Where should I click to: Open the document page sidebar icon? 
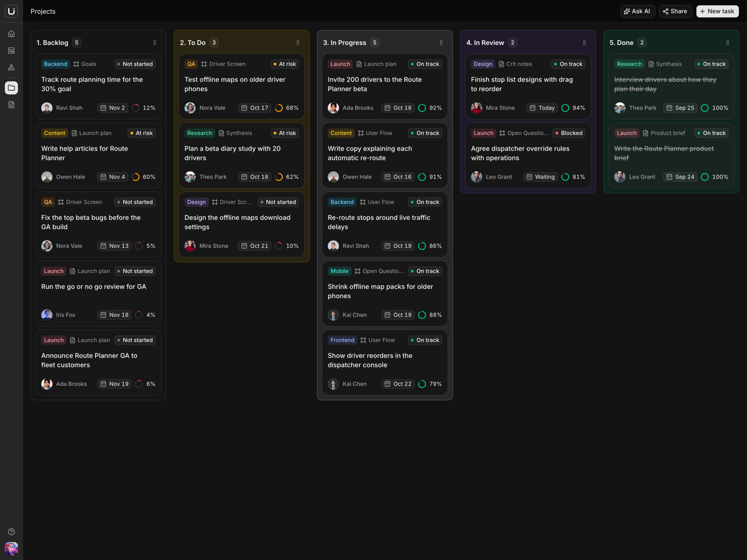click(x=11, y=105)
